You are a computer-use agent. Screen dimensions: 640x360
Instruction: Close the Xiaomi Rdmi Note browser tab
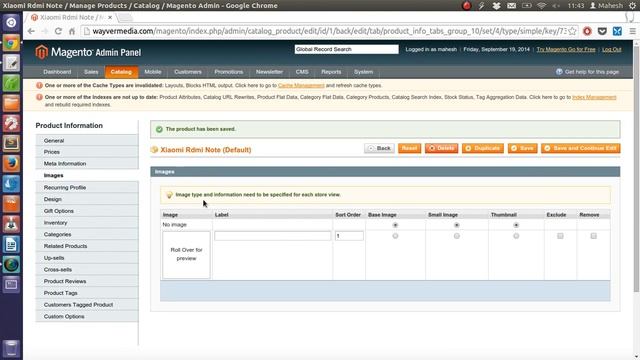pyautogui.click(x=110, y=18)
